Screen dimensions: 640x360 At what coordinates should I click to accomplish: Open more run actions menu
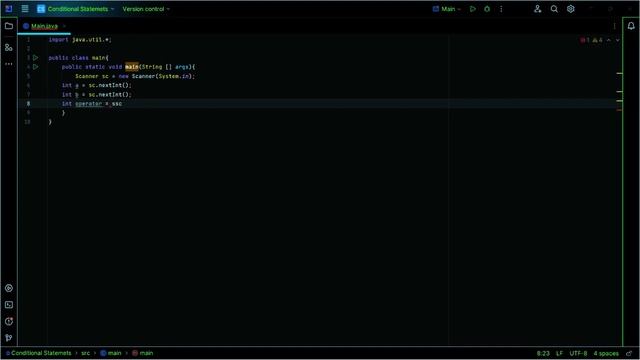pyautogui.click(x=501, y=9)
